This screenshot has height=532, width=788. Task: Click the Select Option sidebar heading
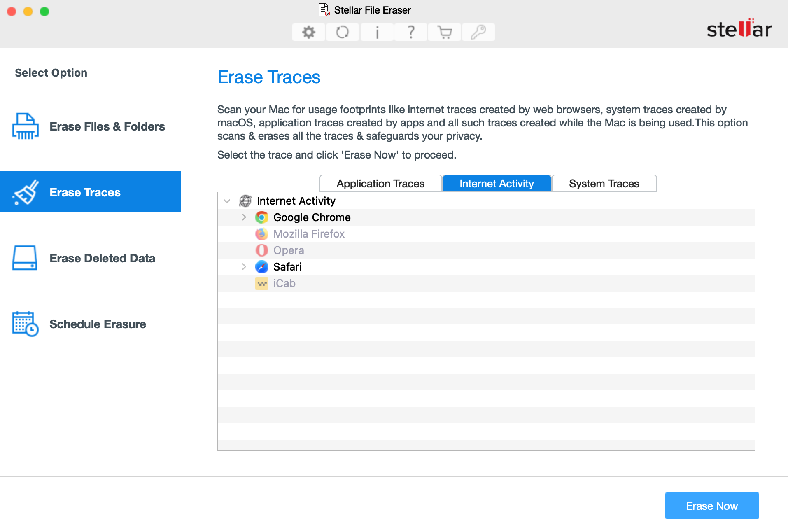tap(51, 73)
